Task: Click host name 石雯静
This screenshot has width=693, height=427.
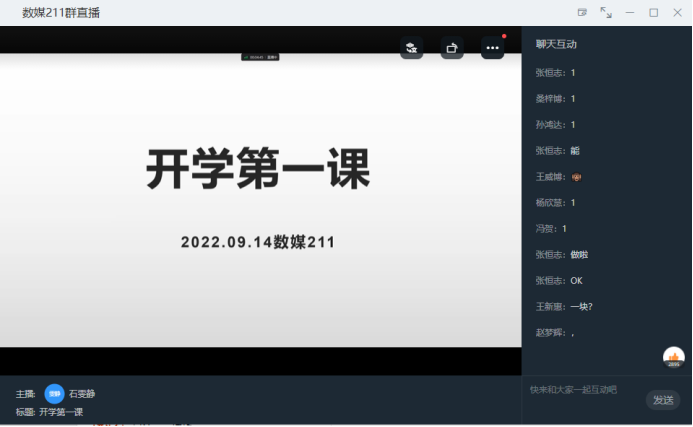Action: pyautogui.click(x=82, y=394)
